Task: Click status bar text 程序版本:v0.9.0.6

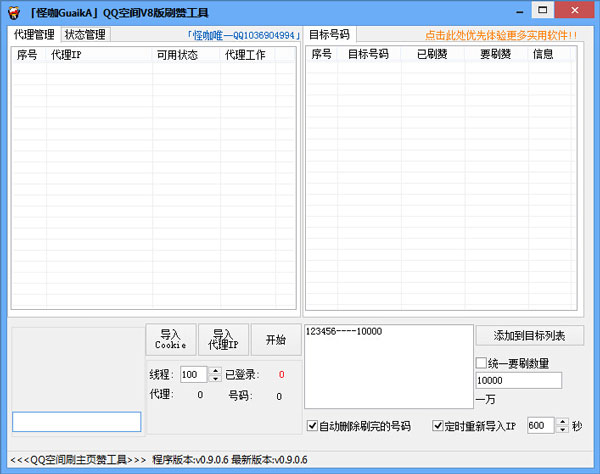Action: (x=190, y=459)
